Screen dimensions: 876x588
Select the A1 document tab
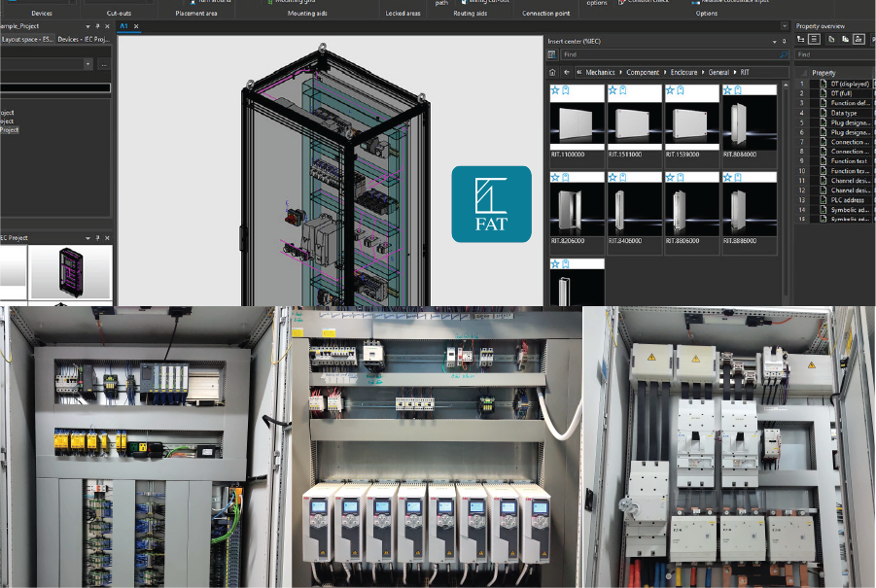(124, 26)
